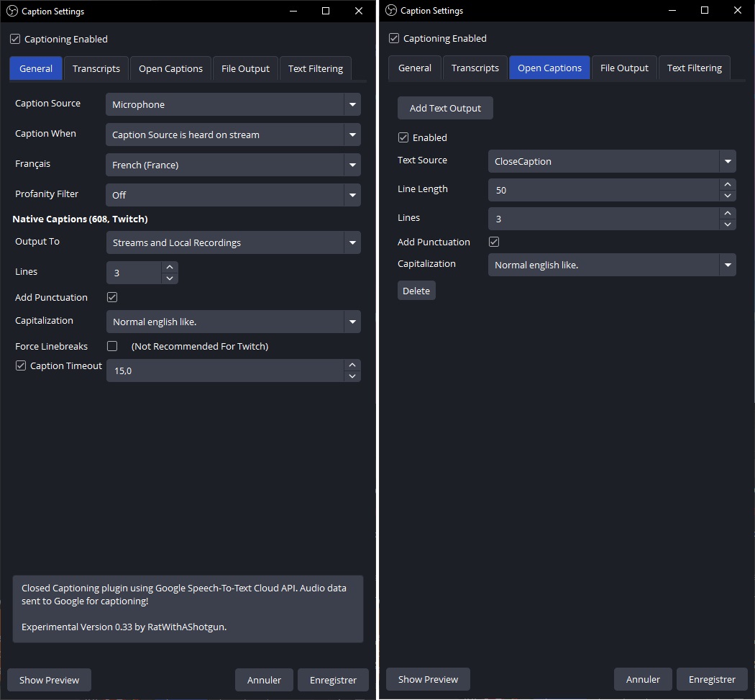Click the Add Text Output button
The height and width of the screenshot is (700, 755).
tap(445, 108)
